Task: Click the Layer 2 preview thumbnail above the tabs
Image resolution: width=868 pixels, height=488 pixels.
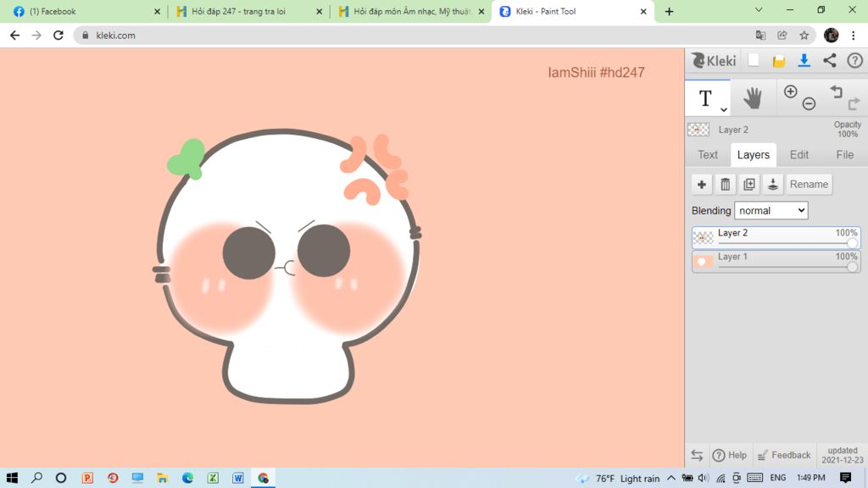Action: tap(698, 130)
